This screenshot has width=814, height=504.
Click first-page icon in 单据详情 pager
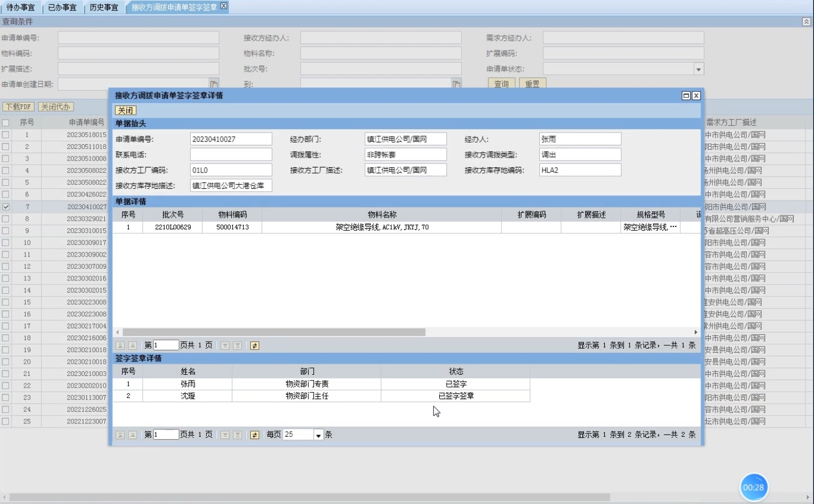(120, 345)
